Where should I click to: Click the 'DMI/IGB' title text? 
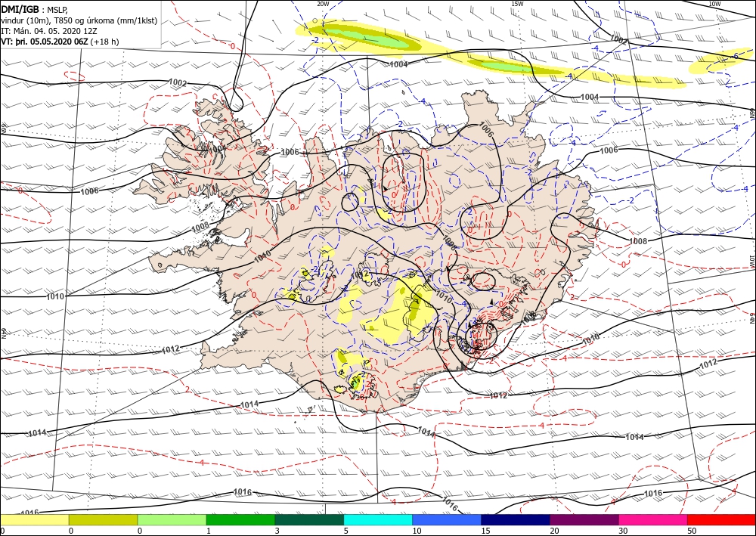pyautogui.click(x=20, y=10)
